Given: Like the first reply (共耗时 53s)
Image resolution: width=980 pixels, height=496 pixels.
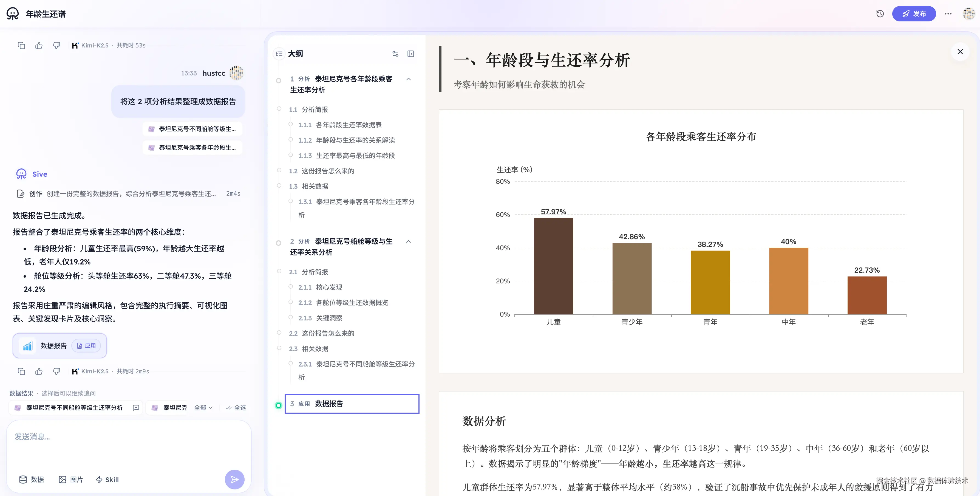Looking at the screenshot, I should click(39, 45).
